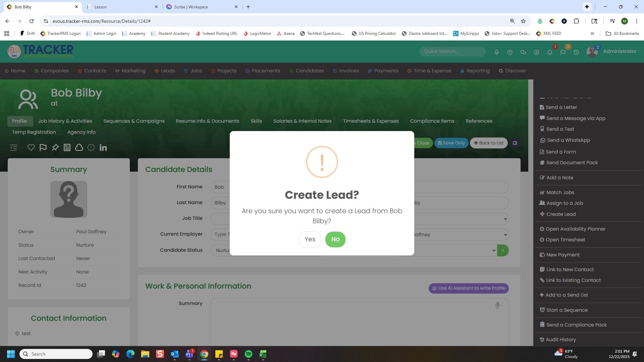Click the pin icon in candidate toolbar
The width and height of the screenshot is (644, 362).
55,147
